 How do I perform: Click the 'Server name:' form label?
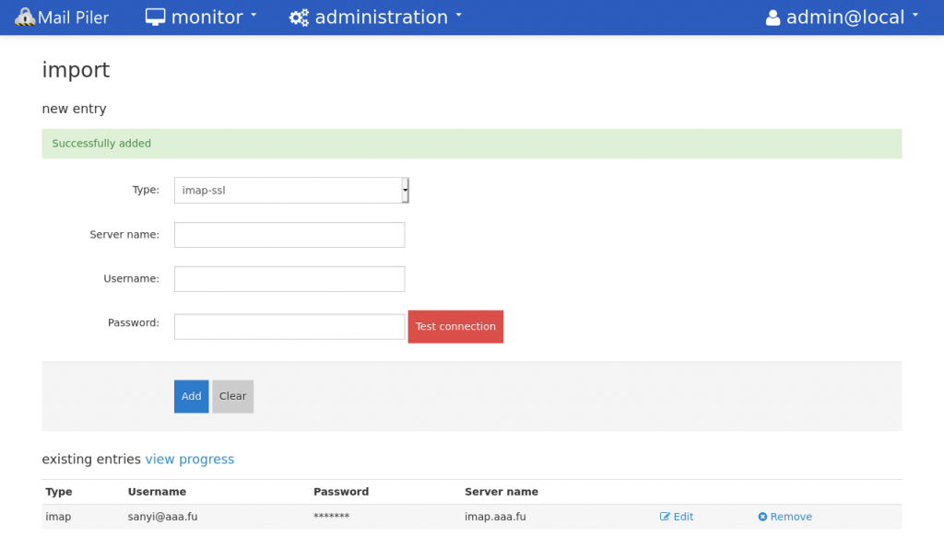(x=124, y=235)
